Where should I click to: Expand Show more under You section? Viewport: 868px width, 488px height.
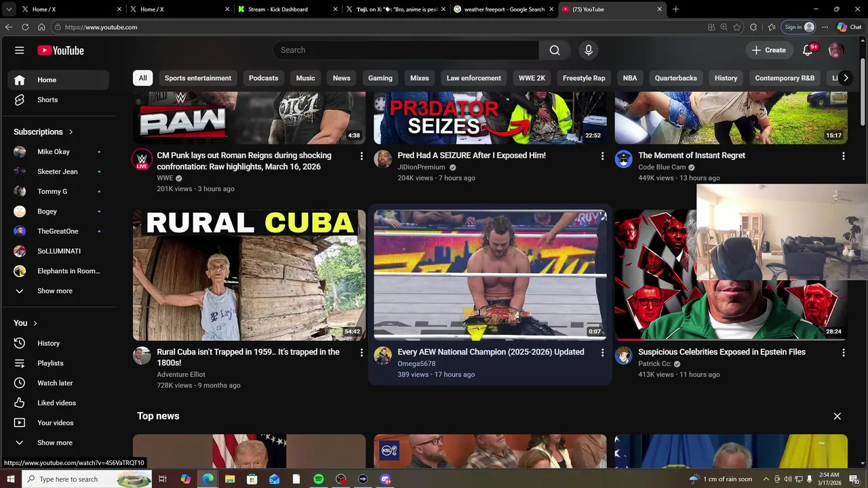coord(58,443)
